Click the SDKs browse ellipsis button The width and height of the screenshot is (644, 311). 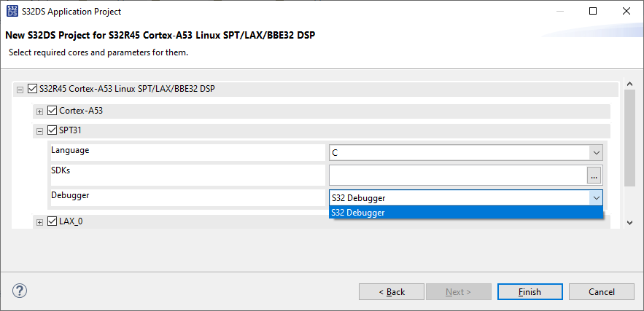click(594, 176)
